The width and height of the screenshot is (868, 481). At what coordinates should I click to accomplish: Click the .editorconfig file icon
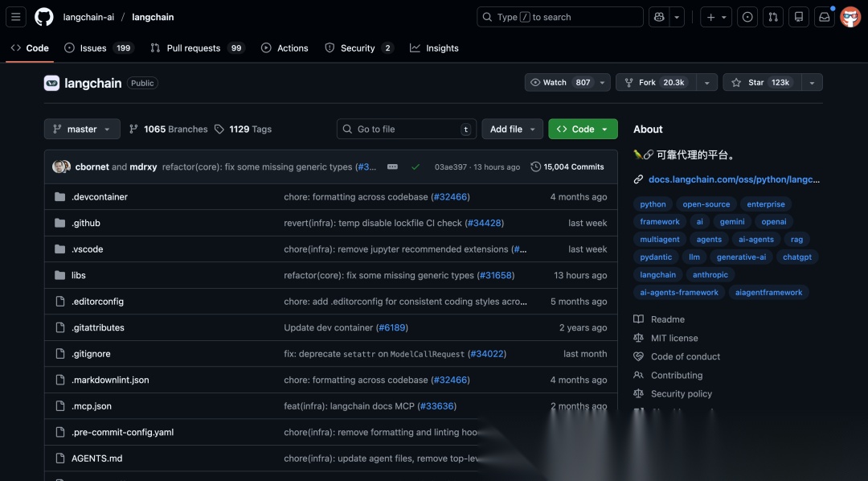59,302
